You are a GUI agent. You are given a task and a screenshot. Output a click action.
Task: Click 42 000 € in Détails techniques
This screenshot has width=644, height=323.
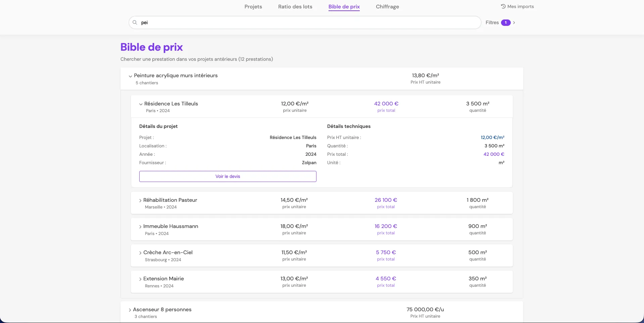(494, 154)
